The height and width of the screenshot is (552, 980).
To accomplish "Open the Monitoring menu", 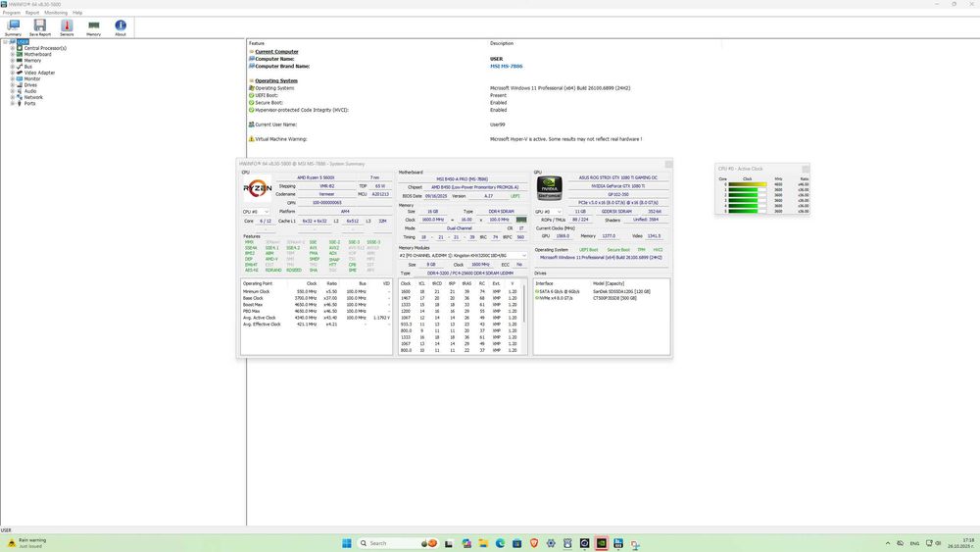I will [x=56, y=13].
